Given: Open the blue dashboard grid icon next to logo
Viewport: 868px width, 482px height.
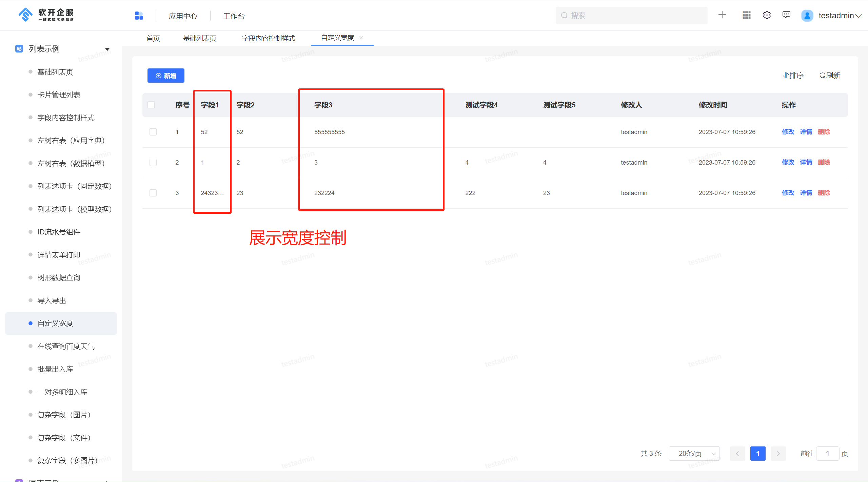Looking at the screenshot, I should [x=139, y=15].
